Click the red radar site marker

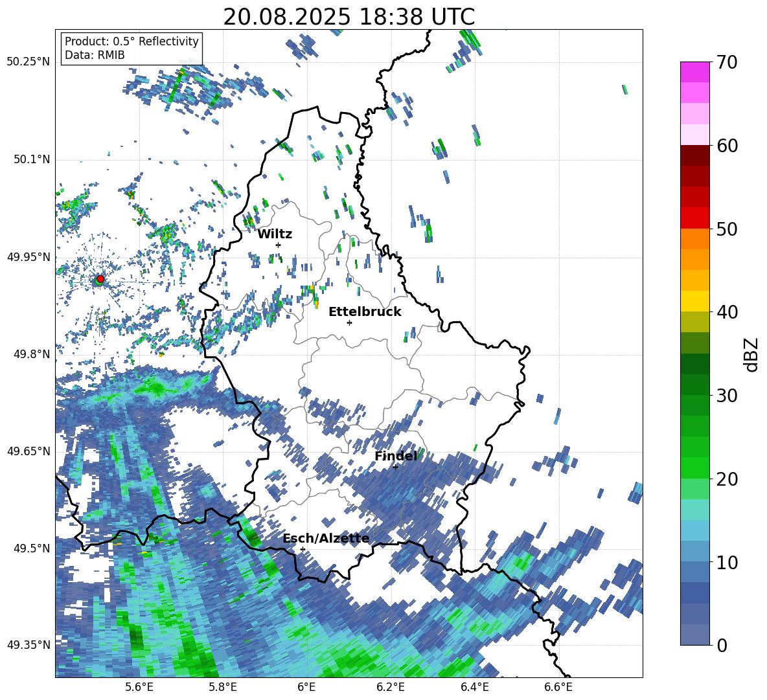[100, 279]
